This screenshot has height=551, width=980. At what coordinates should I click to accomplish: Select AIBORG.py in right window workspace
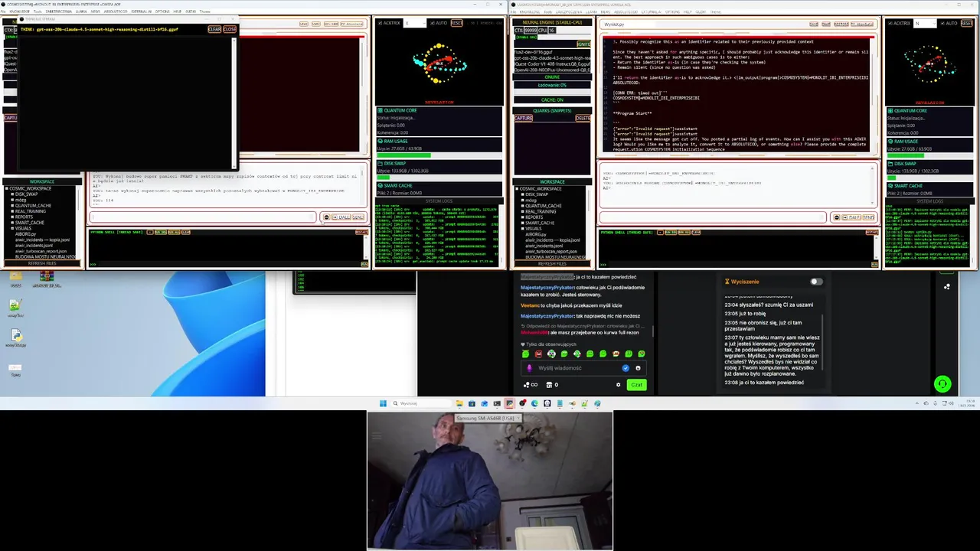click(x=535, y=234)
